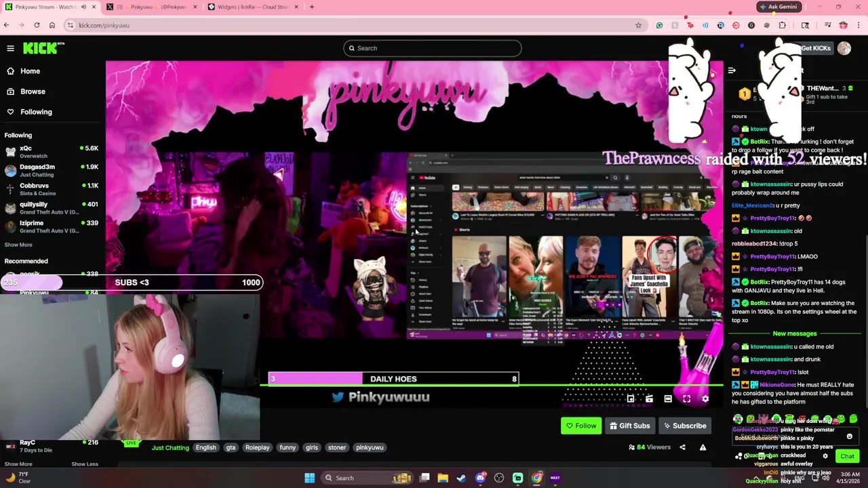This screenshot has height=488, width=868.
Task: Open RayC recommended channel
Action: point(51,446)
